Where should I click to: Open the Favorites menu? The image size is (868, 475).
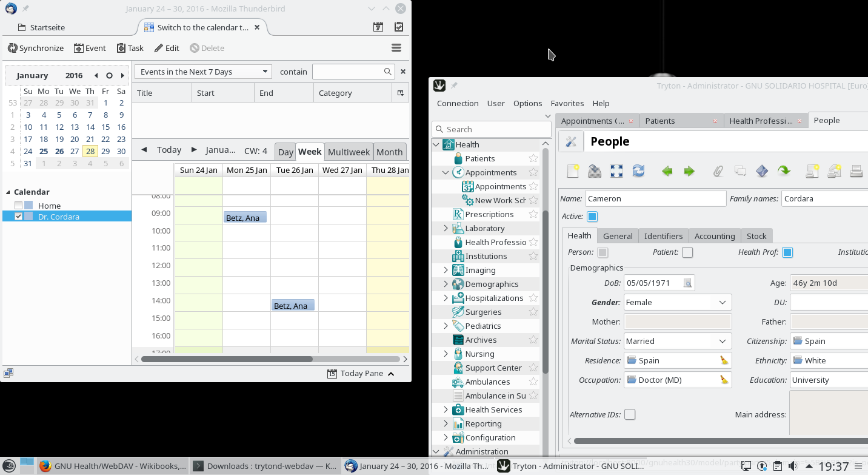[x=567, y=103]
